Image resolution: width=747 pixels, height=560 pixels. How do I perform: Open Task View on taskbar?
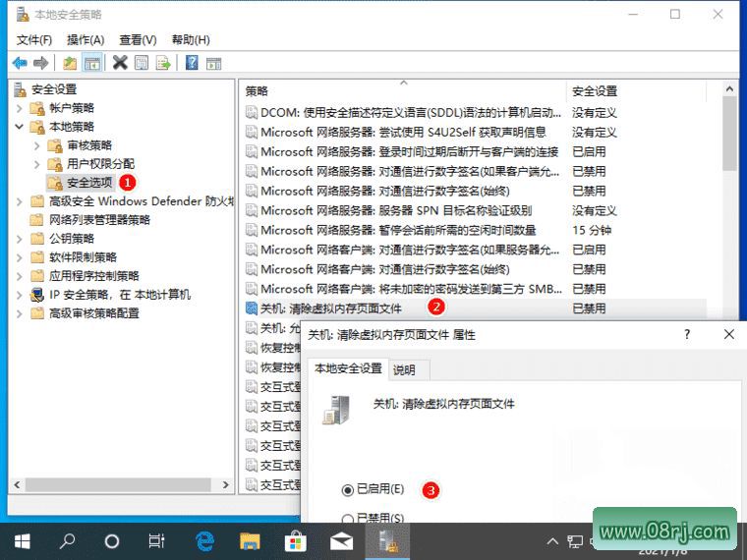tap(156, 541)
